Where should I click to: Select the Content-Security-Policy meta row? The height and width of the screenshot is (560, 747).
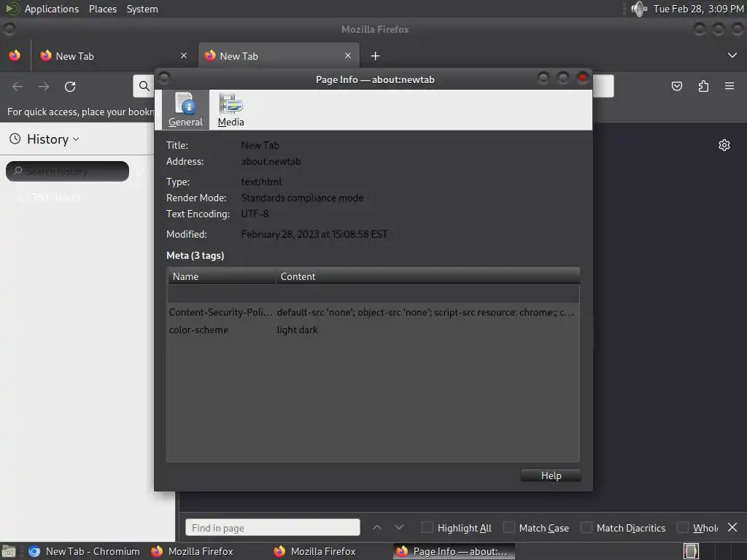pyautogui.click(x=373, y=312)
